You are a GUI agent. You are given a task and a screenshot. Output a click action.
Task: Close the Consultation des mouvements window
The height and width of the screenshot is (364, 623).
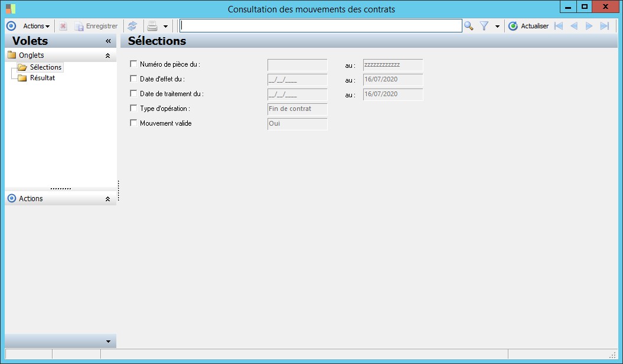pos(605,6)
